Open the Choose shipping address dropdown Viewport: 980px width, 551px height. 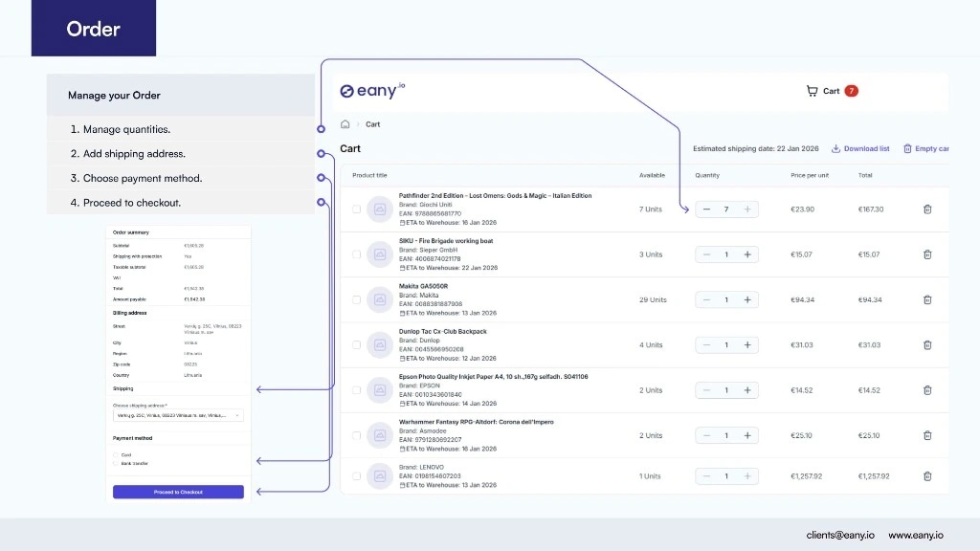coord(178,415)
